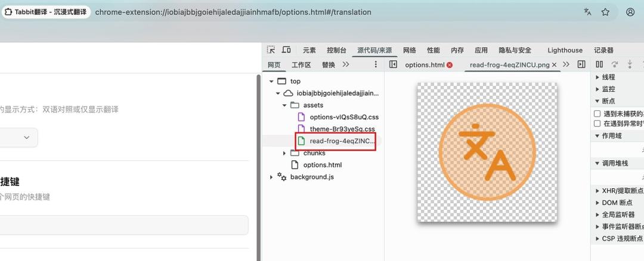Click the shortcut key input field

pyautogui.click(x=119, y=225)
